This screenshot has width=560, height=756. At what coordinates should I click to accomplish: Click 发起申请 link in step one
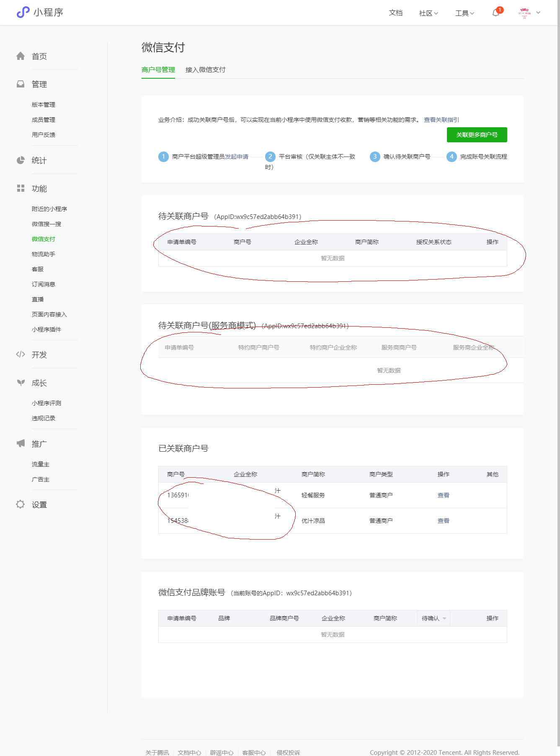(237, 157)
